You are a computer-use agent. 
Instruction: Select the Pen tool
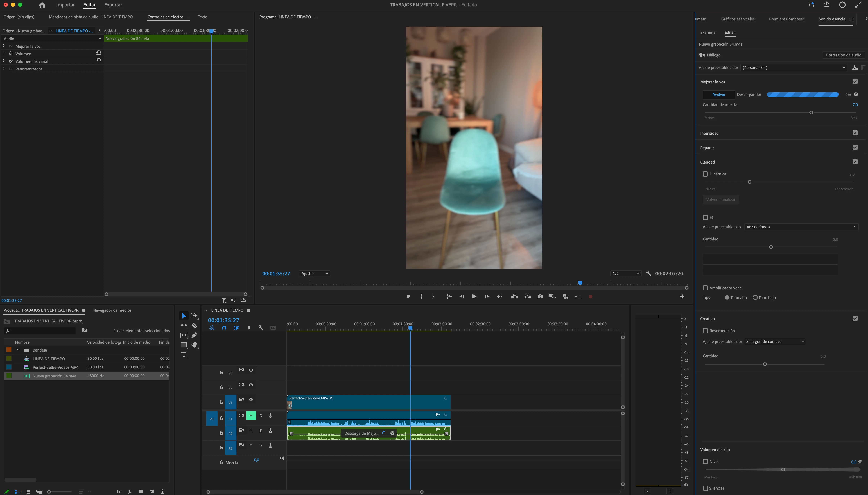click(x=194, y=335)
